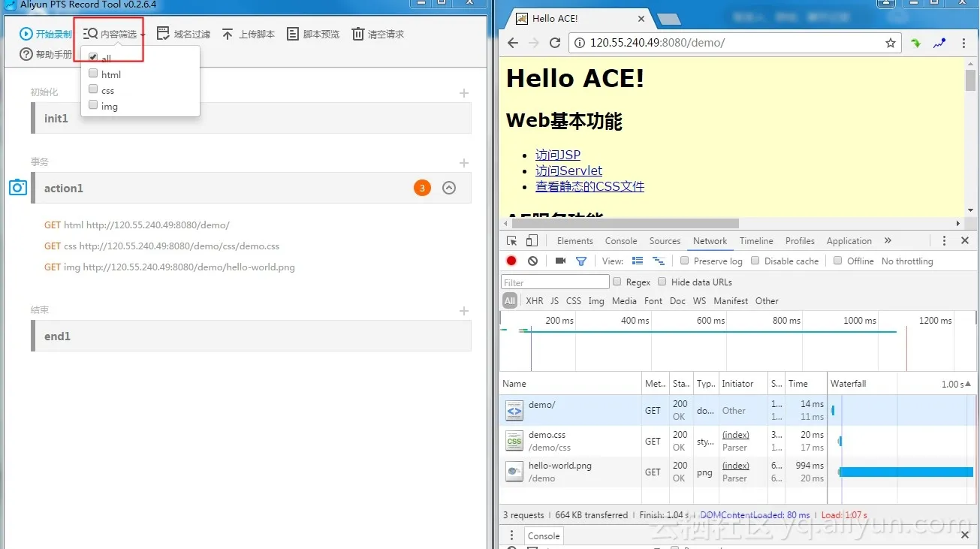Click the camera icon beside action1

(18, 187)
